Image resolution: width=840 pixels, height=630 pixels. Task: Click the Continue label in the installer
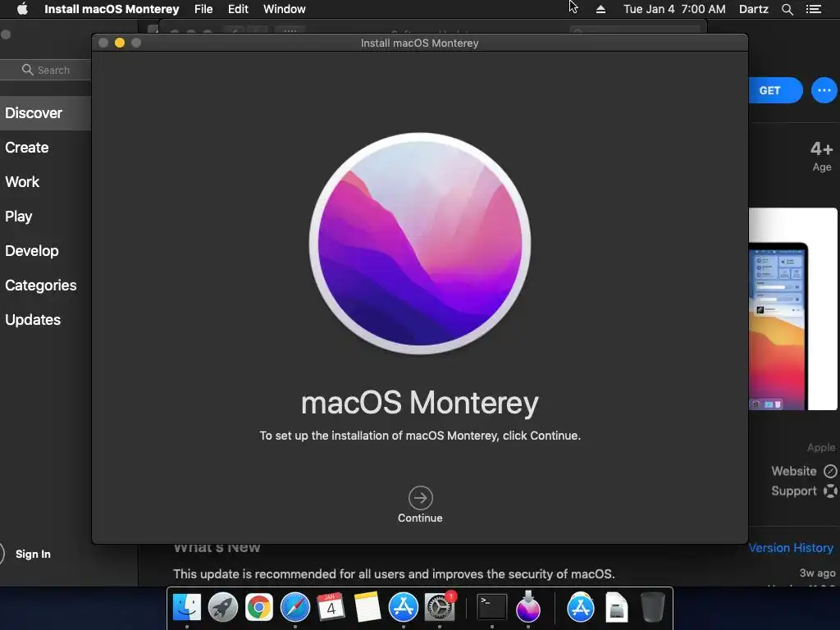420,518
